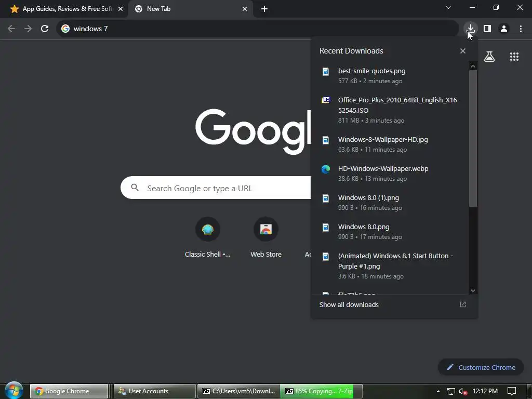The image size is (532, 399).
Task: Open the Chrome profile avatar
Action: tap(504, 29)
